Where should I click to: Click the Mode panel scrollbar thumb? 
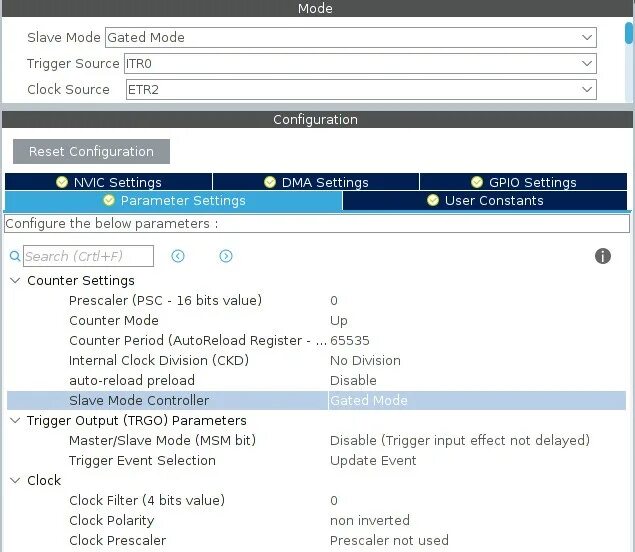[629, 33]
